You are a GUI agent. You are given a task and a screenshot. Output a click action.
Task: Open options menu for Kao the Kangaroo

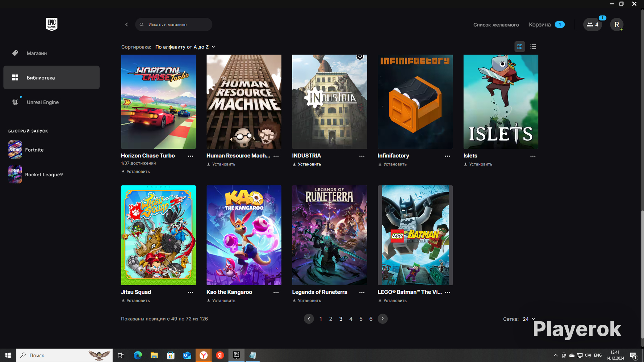pos(276,292)
